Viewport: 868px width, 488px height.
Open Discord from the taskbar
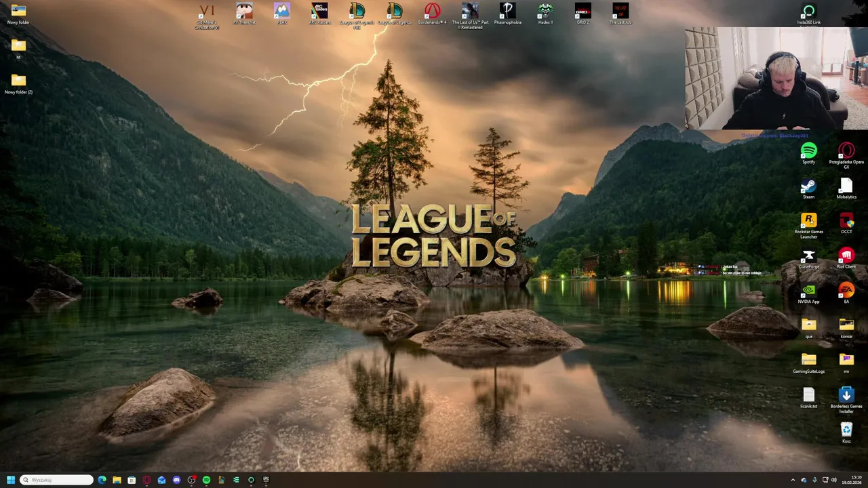176,480
